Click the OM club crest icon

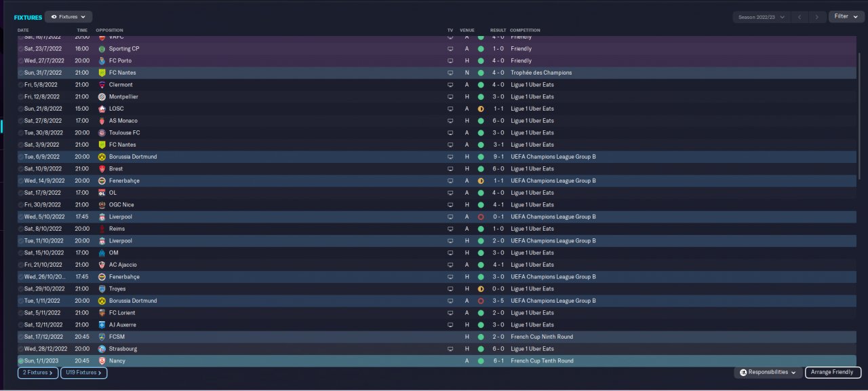point(102,253)
